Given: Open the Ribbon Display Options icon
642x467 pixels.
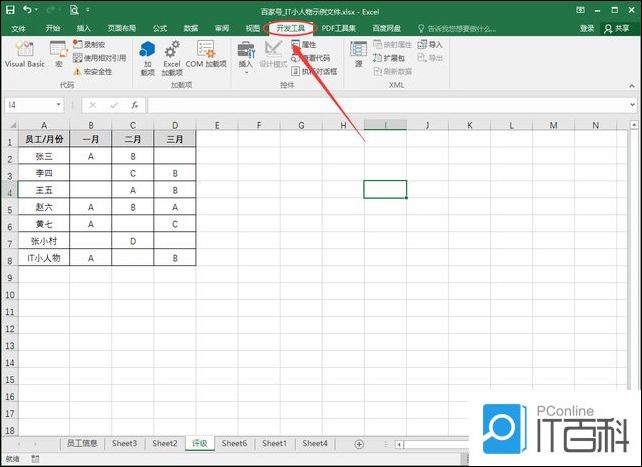Looking at the screenshot, I should coord(580,10).
